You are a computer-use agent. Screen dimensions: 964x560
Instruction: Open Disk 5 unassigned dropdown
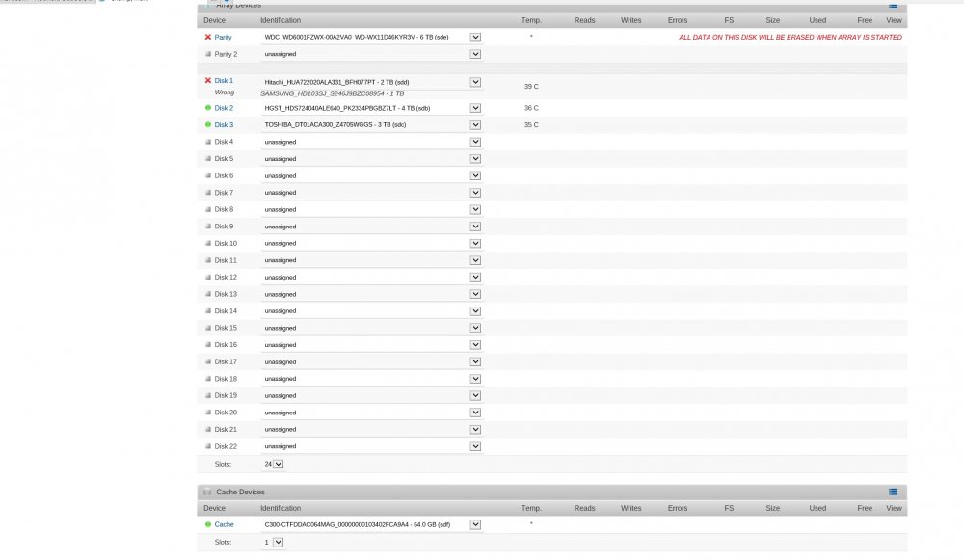[371, 159]
